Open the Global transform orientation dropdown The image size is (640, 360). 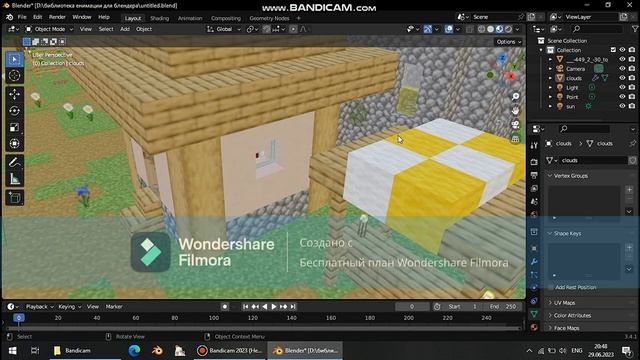coord(224,29)
